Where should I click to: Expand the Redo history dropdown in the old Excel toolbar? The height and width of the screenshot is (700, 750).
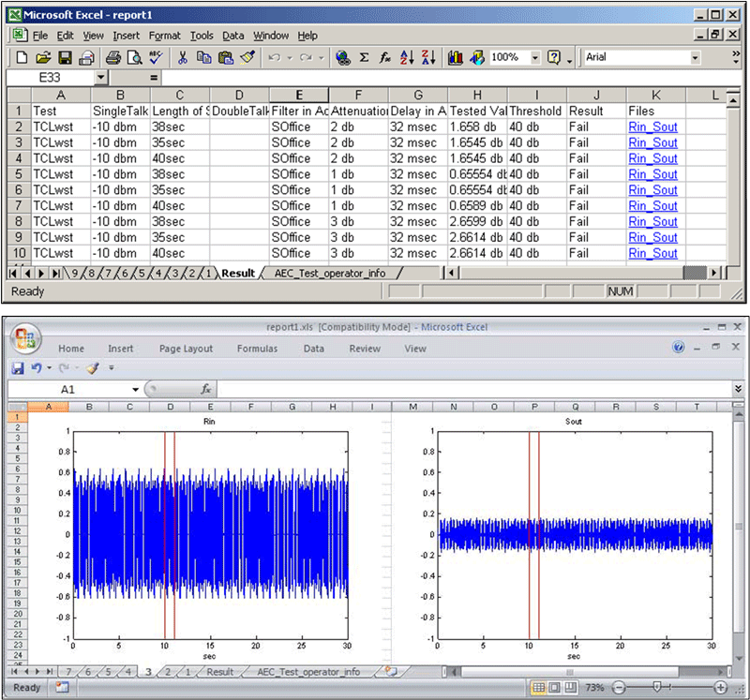[x=321, y=58]
